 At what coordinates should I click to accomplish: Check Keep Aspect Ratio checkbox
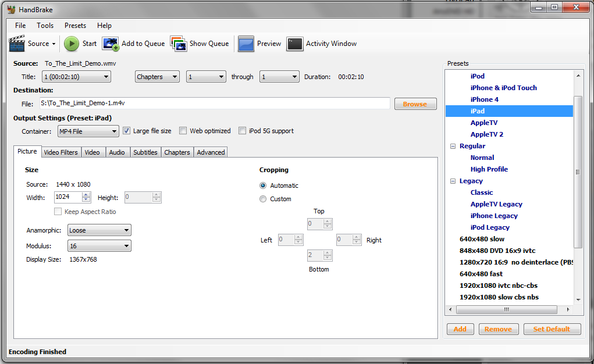(x=58, y=212)
